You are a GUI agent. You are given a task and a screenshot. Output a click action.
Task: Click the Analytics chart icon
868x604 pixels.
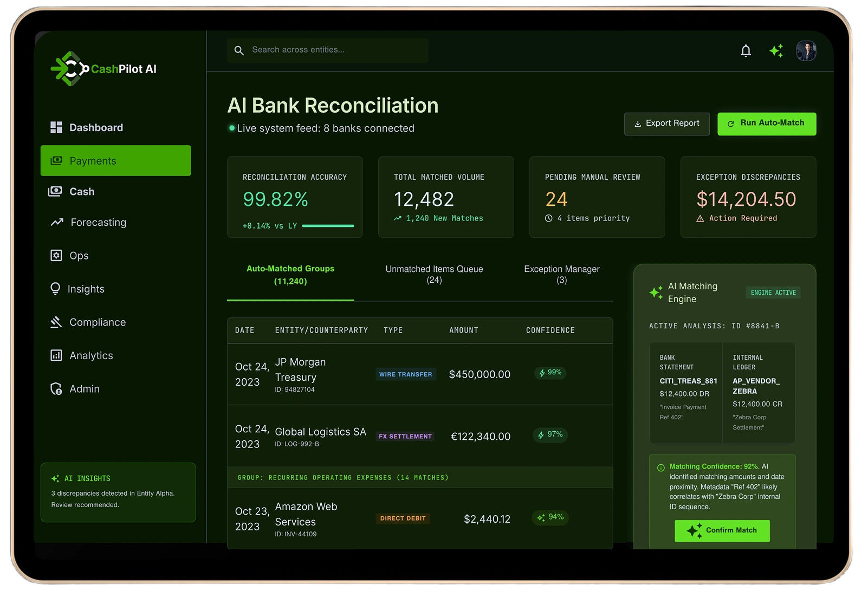(x=56, y=355)
